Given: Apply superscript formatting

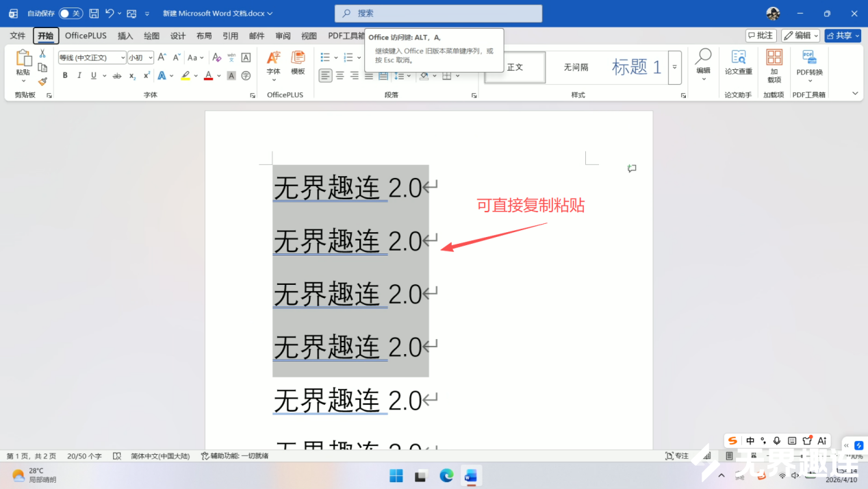Looking at the screenshot, I should click(x=146, y=75).
